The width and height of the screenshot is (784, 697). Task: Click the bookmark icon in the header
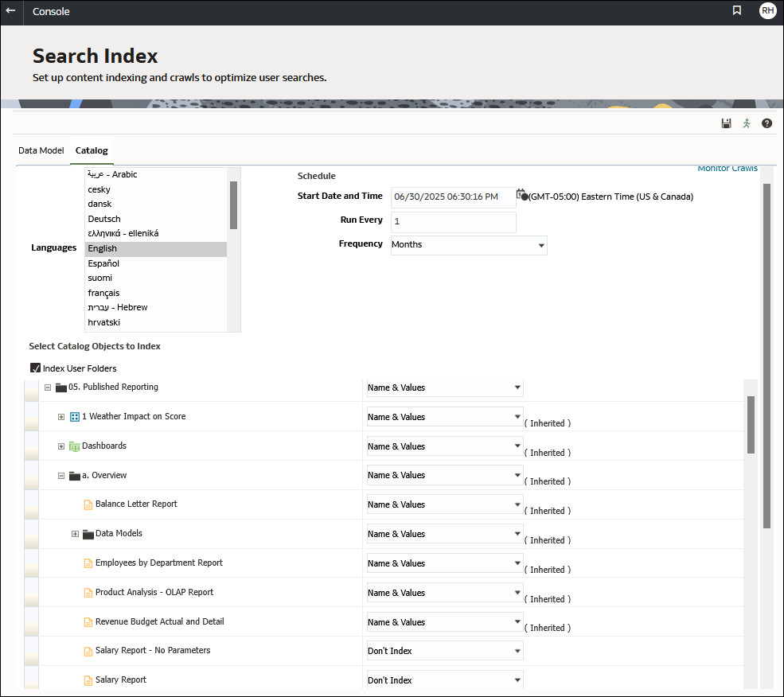pos(737,11)
